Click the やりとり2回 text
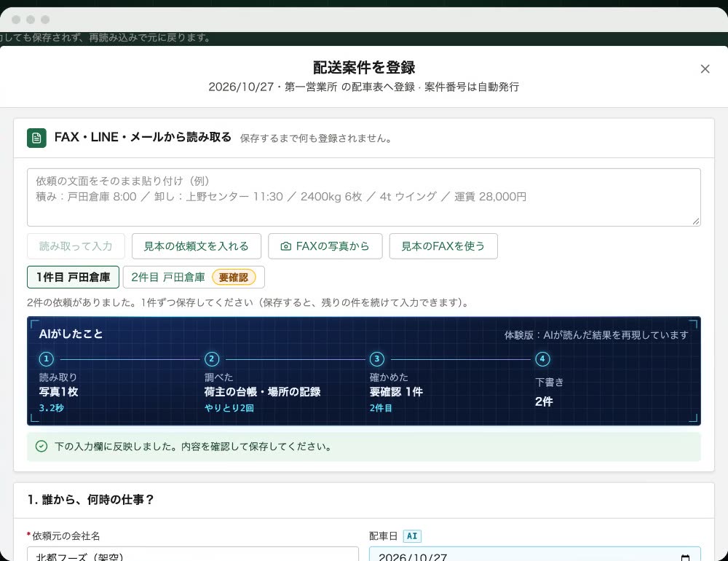728x561 pixels. click(x=229, y=407)
